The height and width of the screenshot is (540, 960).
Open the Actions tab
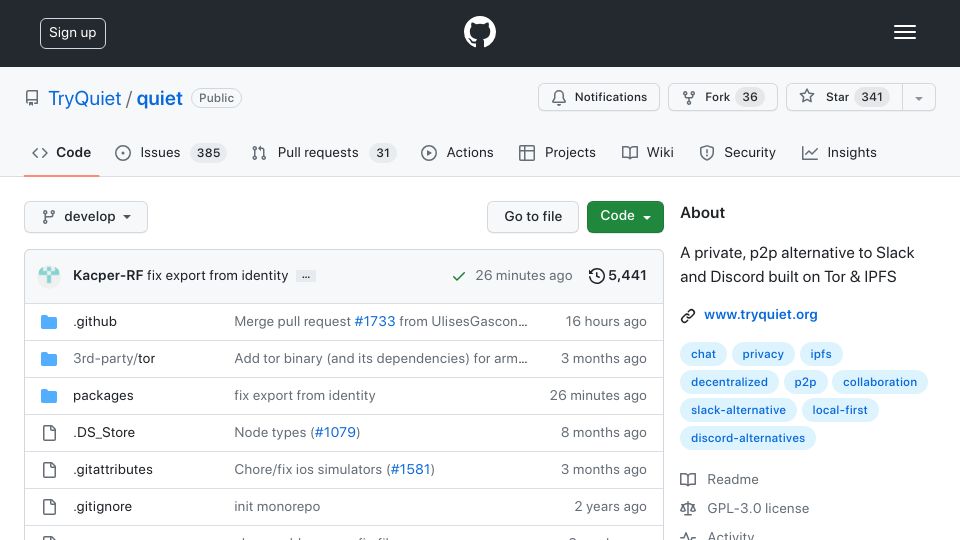click(x=457, y=153)
